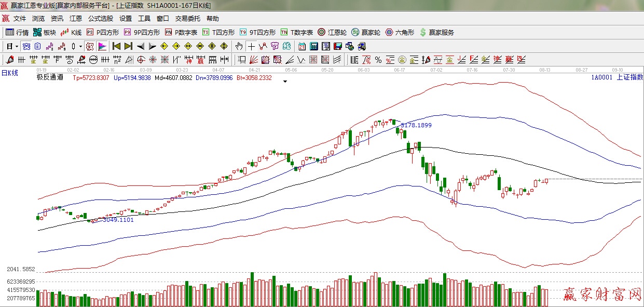The width and height of the screenshot is (644, 307).
Task: Open the candlestick style dropdown arrow
Action: point(80,46)
